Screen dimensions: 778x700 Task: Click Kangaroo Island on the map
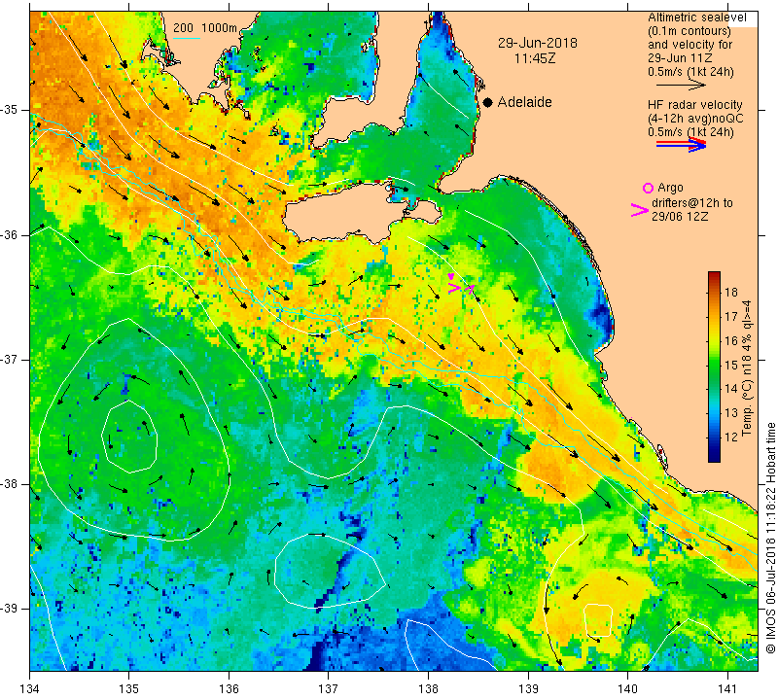(362, 211)
